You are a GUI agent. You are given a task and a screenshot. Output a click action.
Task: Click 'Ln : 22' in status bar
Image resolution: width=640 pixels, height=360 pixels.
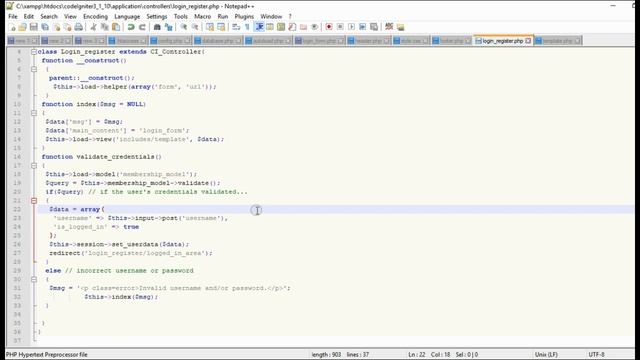pyautogui.click(x=417, y=355)
